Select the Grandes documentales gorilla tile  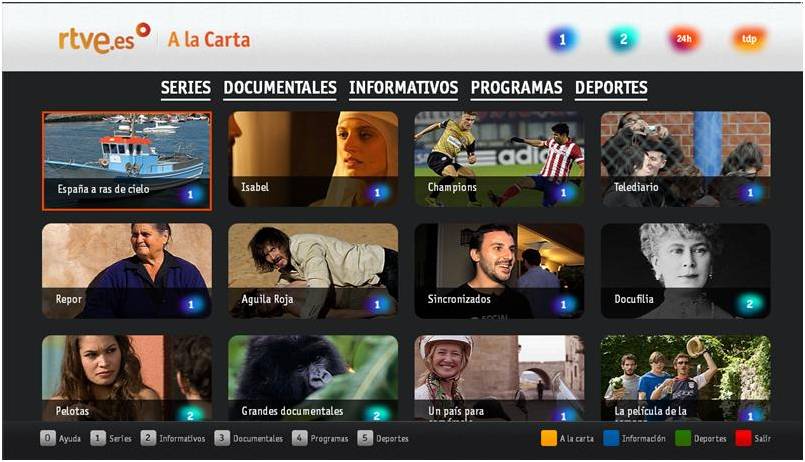pos(313,379)
